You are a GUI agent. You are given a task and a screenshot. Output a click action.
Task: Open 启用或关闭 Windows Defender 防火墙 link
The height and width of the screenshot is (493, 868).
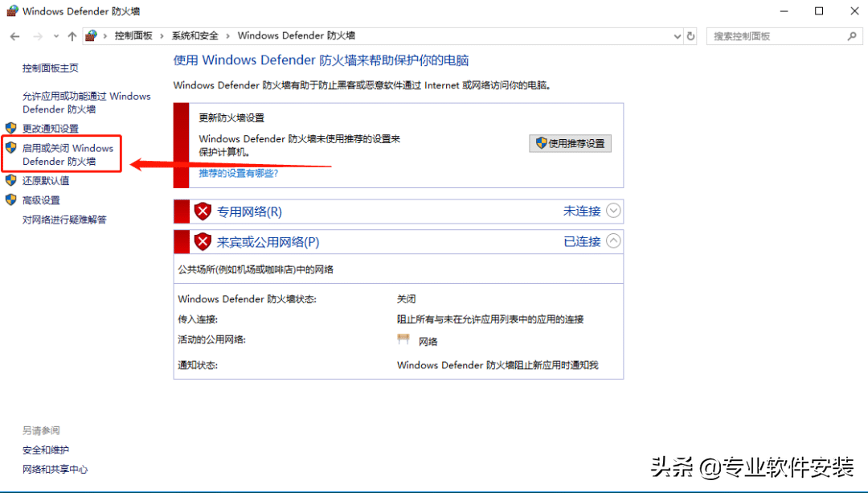[x=68, y=154]
